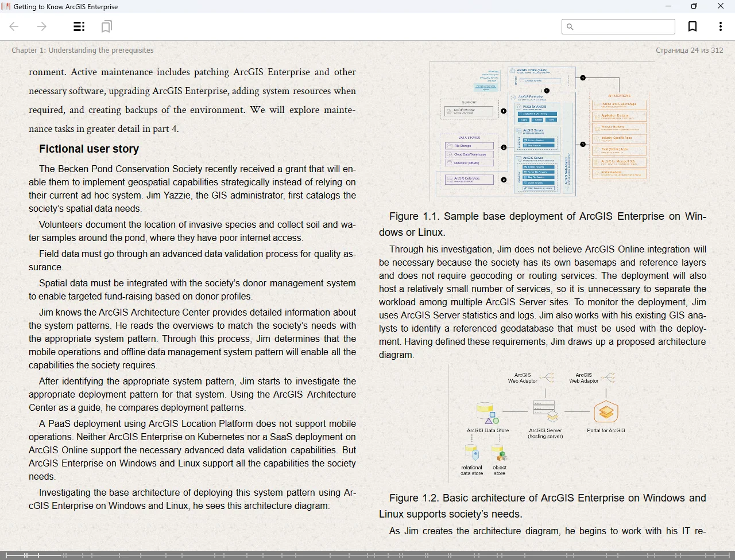The image size is (735, 560).
Task: Open the table of contents list
Action: 79,26
